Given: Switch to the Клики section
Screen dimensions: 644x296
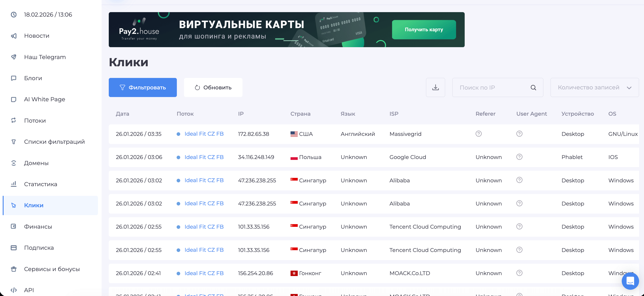Looking at the screenshot, I should (x=33, y=205).
